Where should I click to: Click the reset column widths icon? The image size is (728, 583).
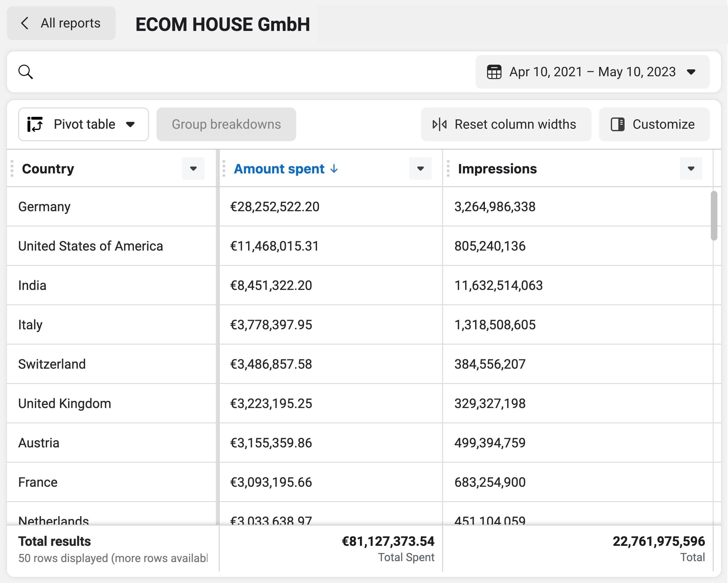439,124
